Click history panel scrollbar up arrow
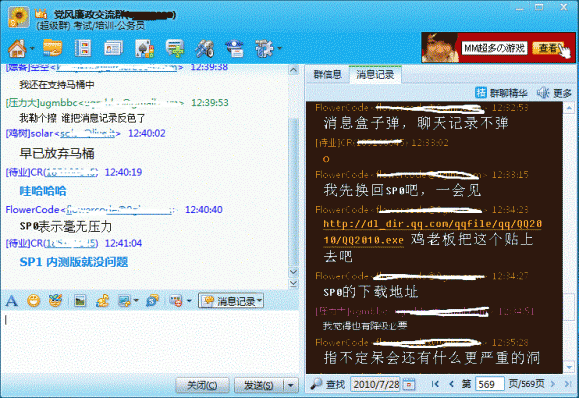579x398 pixels. point(569,108)
